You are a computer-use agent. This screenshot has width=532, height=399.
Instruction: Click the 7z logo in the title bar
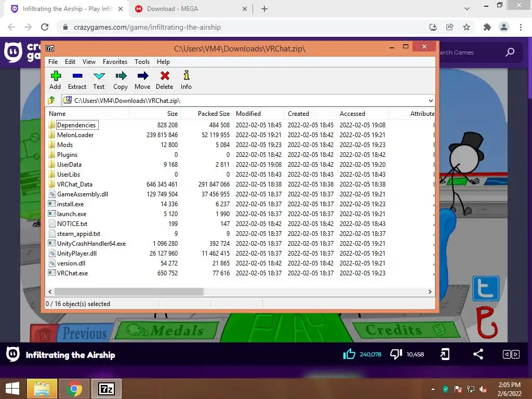(x=50, y=48)
